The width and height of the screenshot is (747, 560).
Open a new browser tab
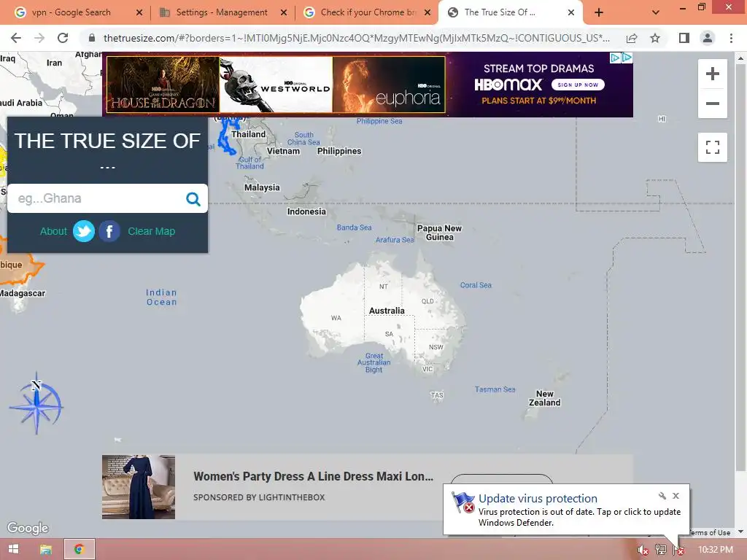click(599, 12)
